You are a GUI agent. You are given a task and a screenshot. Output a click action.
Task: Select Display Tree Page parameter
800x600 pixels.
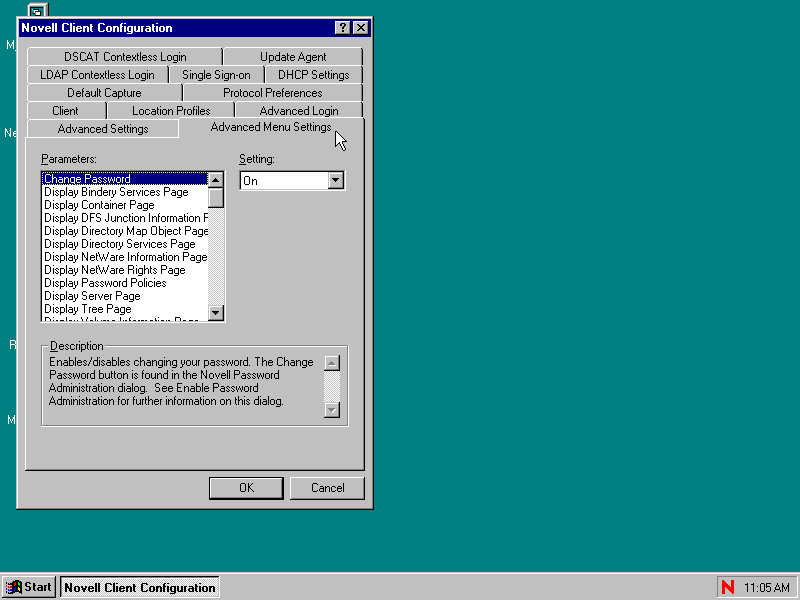(125, 309)
